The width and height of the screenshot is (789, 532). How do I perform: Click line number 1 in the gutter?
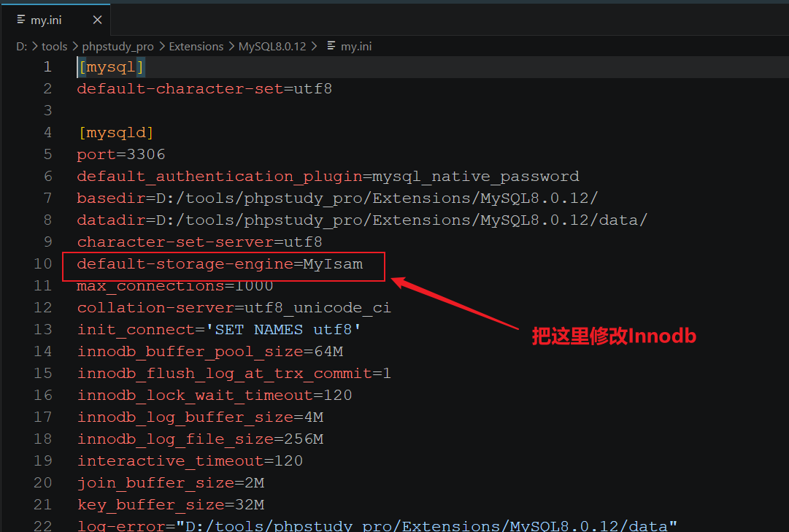coord(47,66)
